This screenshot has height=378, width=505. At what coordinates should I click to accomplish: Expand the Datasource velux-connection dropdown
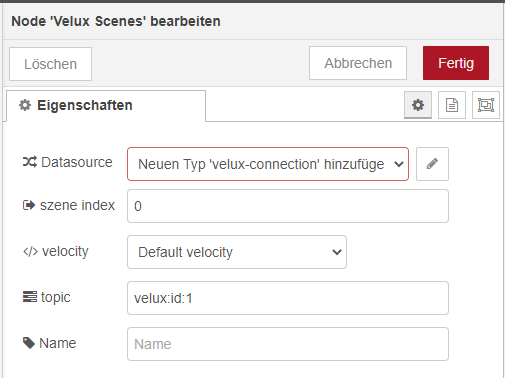click(268, 164)
